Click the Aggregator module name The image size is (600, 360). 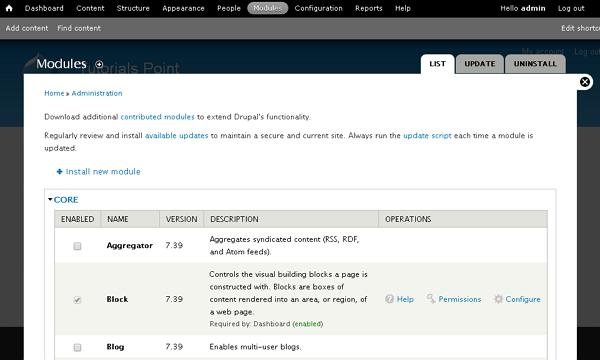(x=130, y=246)
